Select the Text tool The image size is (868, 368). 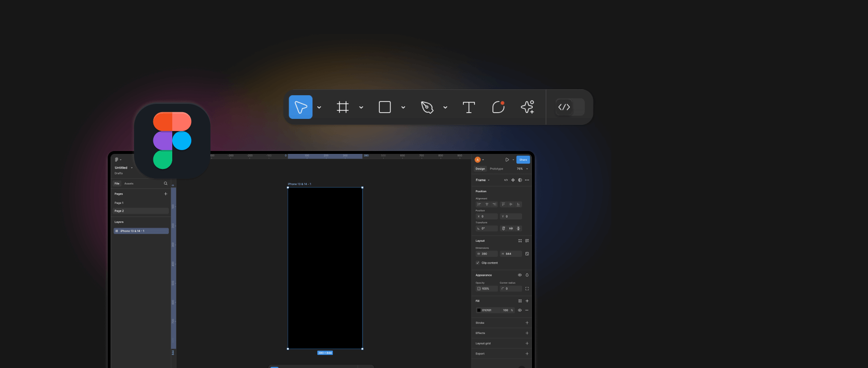tap(469, 107)
